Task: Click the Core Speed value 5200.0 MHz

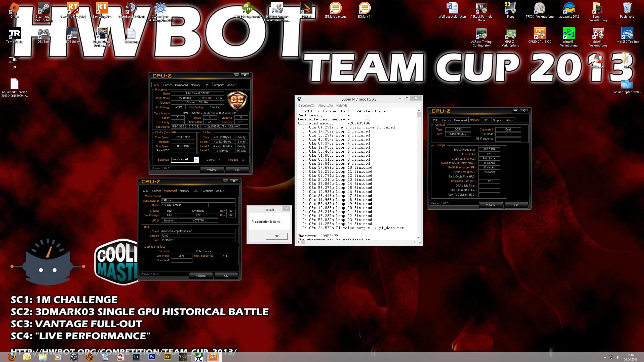Action: pos(183,137)
